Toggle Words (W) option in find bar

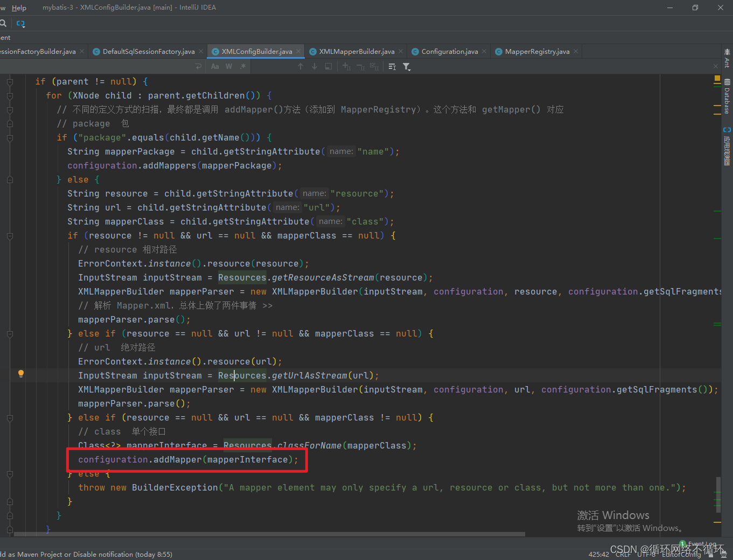(x=229, y=66)
